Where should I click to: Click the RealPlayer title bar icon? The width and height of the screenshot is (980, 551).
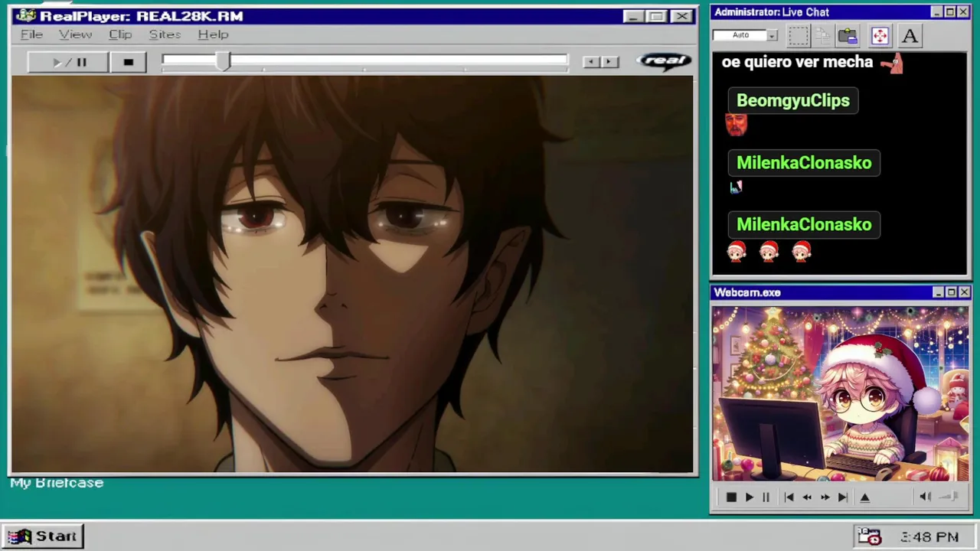[25, 16]
